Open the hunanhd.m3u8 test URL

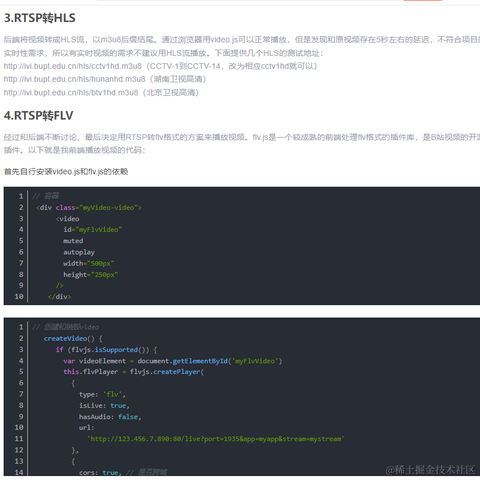[x=74, y=79]
